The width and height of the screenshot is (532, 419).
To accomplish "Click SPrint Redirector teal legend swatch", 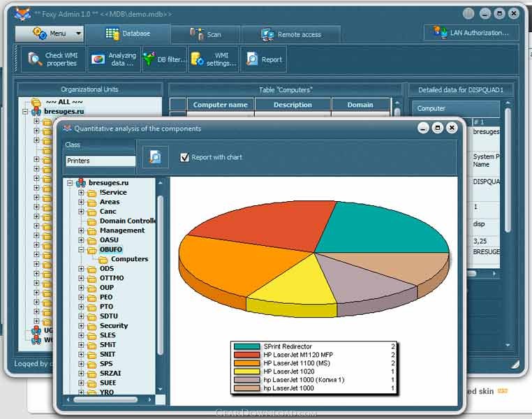I will point(246,347).
